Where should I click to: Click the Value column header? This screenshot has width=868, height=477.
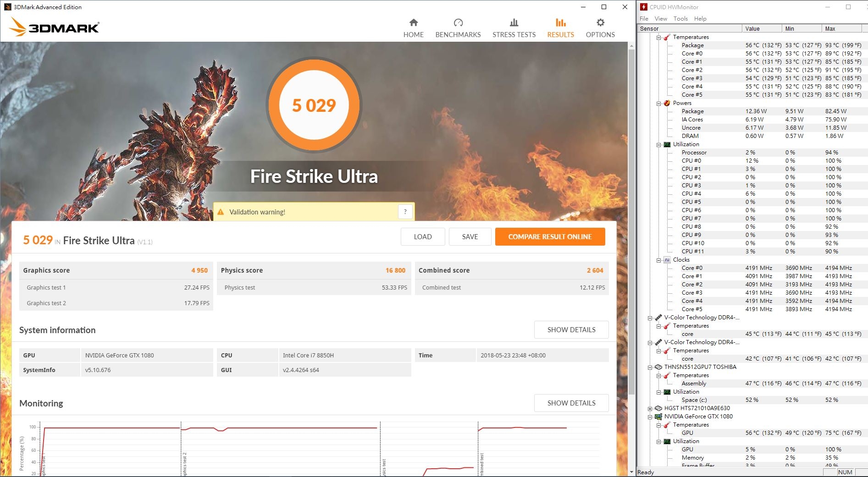coord(762,28)
